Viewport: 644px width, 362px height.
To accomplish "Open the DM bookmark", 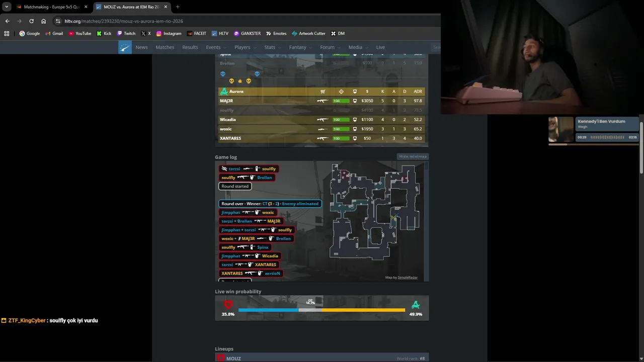I will pos(338,34).
